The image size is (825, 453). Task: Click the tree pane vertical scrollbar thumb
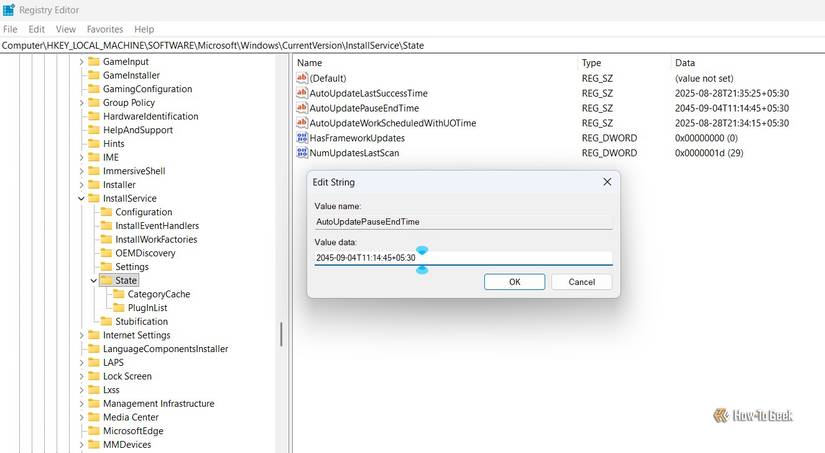(281, 335)
